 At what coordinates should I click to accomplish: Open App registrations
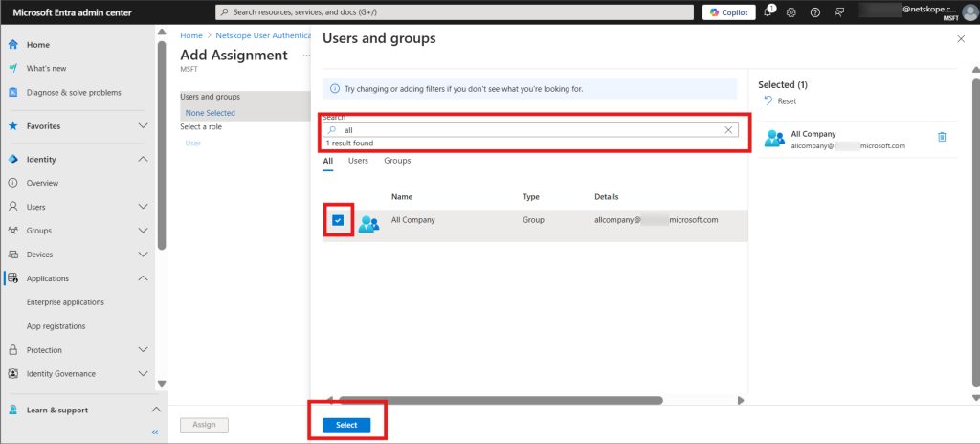point(56,326)
